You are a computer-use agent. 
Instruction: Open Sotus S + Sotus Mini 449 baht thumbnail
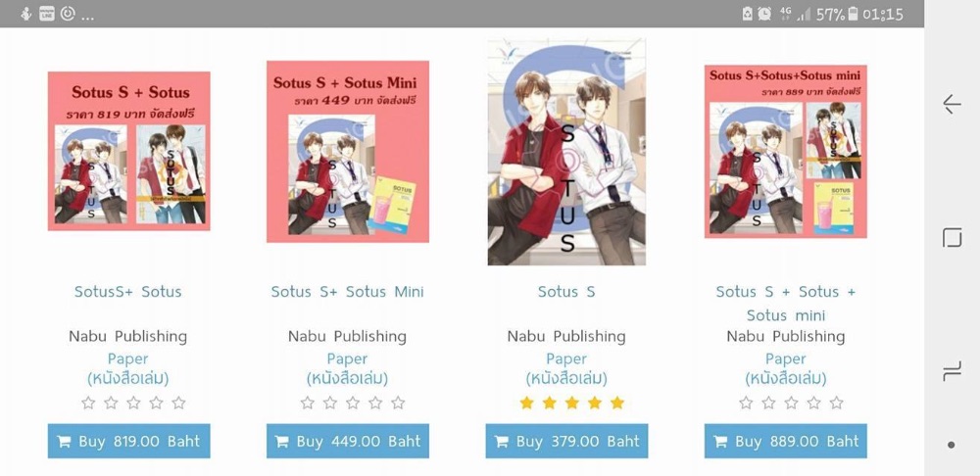click(x=348, y=151)
